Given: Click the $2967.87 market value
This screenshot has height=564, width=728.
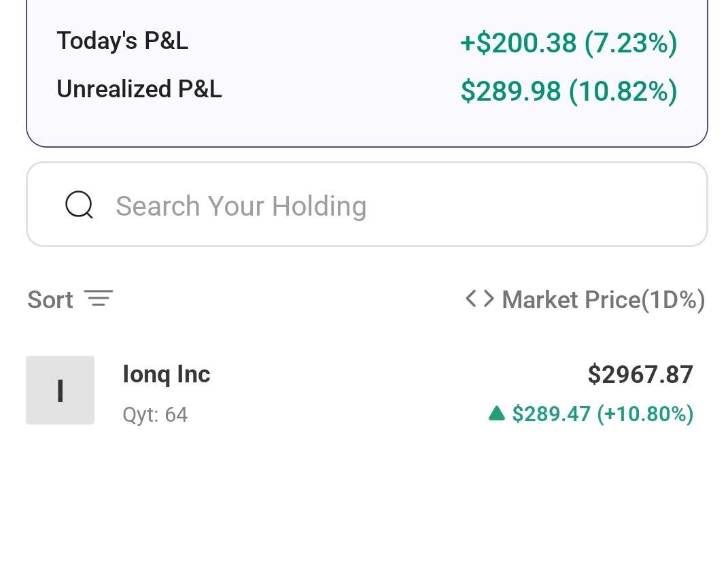Looking at the screenshot, I should [x=640, y=374].
